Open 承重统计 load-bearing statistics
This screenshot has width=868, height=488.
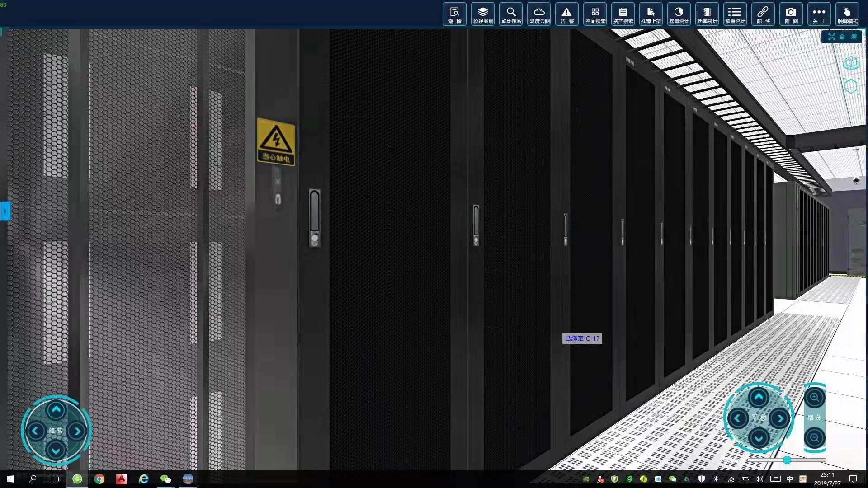click(x=735, y=14)
